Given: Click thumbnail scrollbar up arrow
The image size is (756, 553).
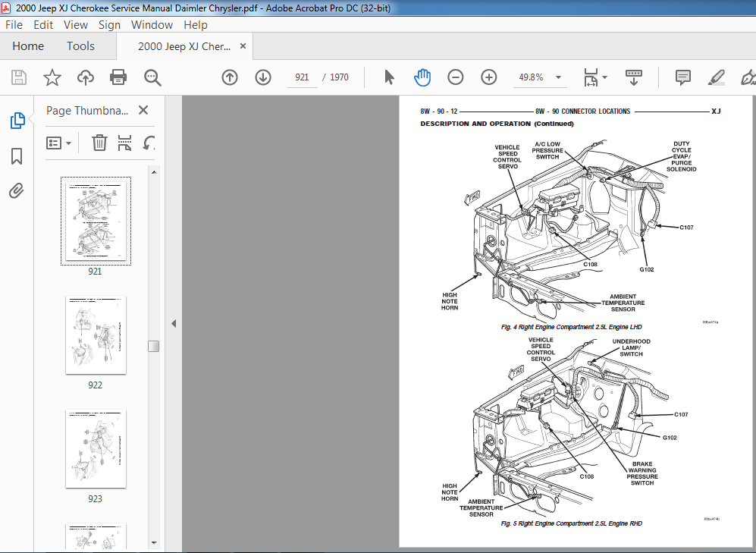Looking at the screenshot, I should click(154, 172).
